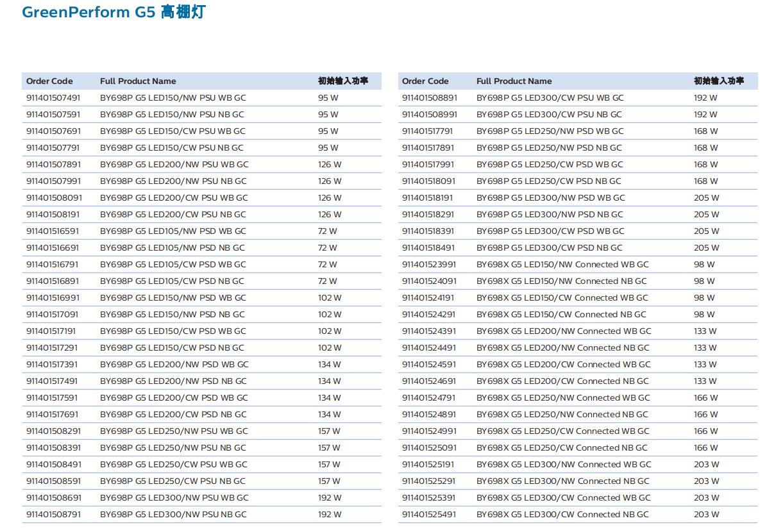The height and width of the screenshot is (532, 767).
Task: Click the 72 W value for order 911401516591
Action: coord(327,231)
